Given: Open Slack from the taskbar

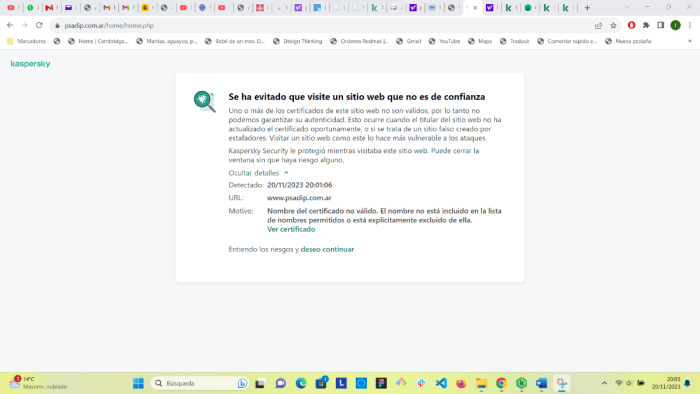Looking at the screenshot, I should point(421,383).
